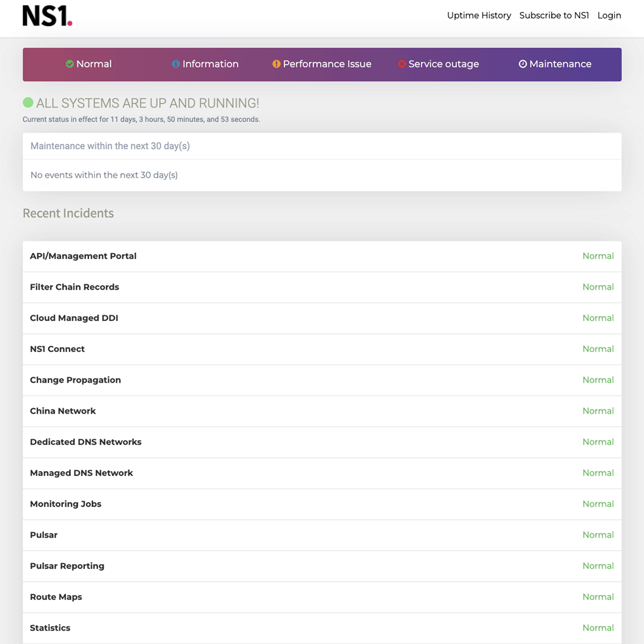Click the Maintenance clock icon
This screenshot has height=644, width=644.
tap(523, 64)
